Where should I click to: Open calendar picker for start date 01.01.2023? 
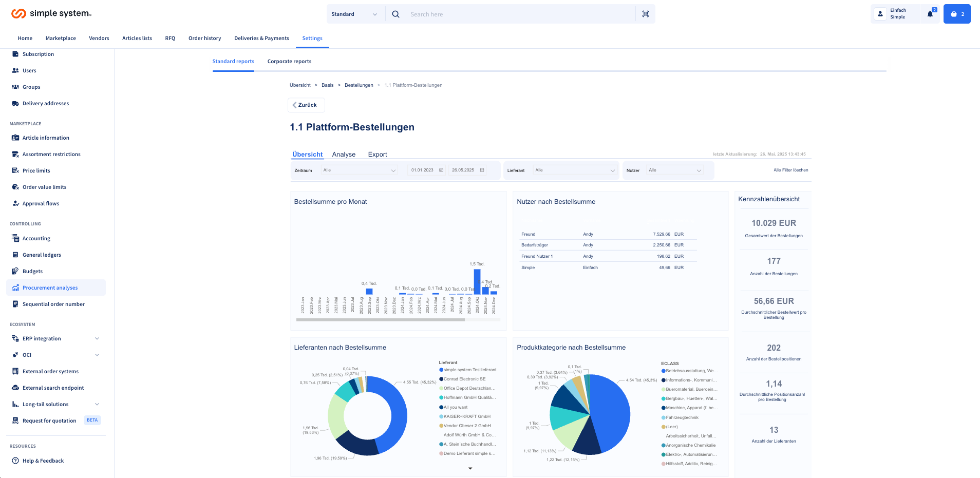click(441, 170)
